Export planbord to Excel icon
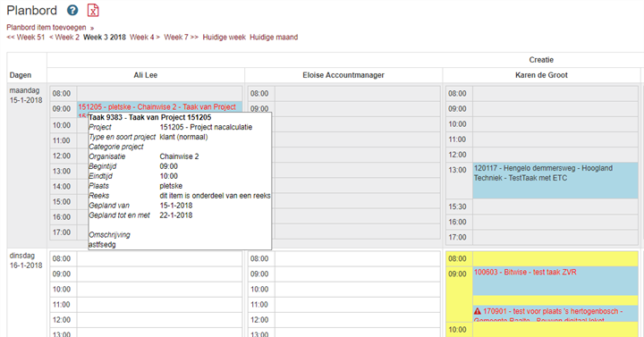Screen dimensions: 644x337 pos(93,10)
